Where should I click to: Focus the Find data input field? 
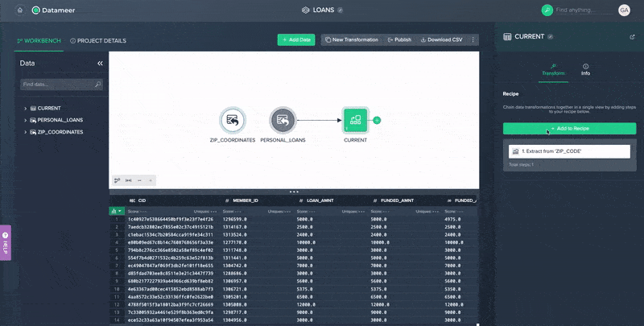click(62, 85)
